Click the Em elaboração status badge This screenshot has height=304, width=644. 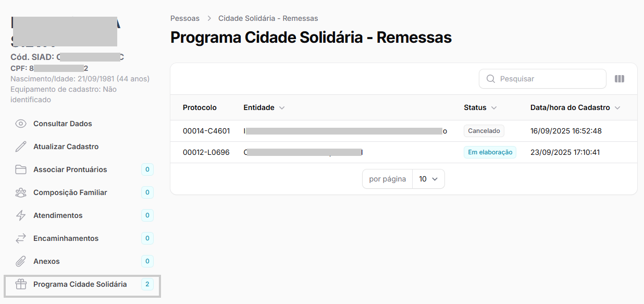490,152
